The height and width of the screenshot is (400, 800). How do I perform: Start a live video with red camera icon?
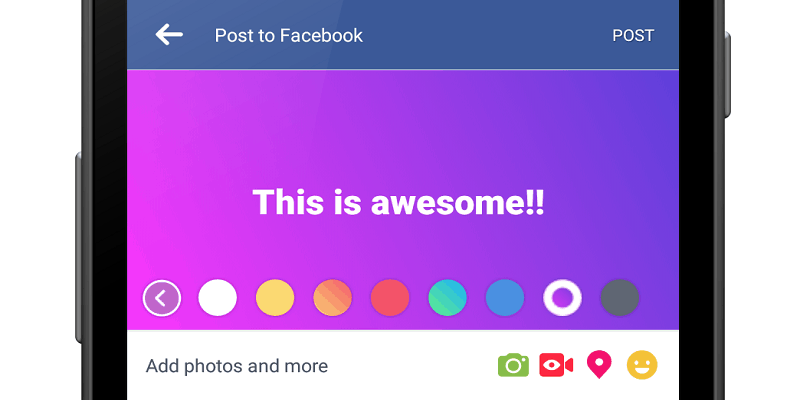point(556,365)
